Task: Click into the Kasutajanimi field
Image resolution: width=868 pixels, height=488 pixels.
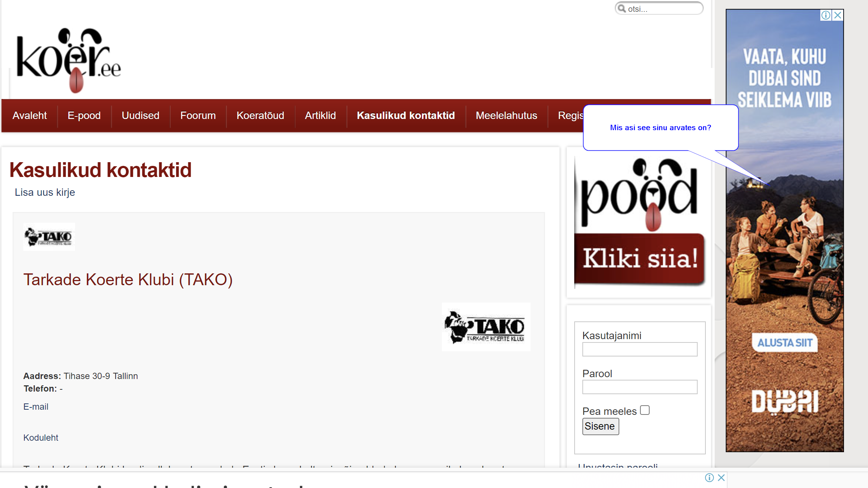Action: pyautogui.click(x=640, y=349)
